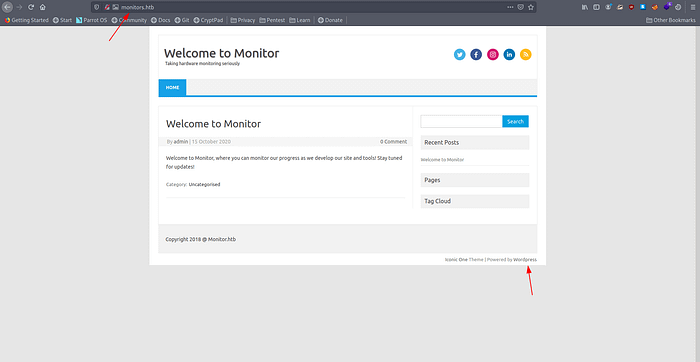The image size is (700, 362).
Task: Open the Instagram social icon
Action: click(x=492, y=54)
